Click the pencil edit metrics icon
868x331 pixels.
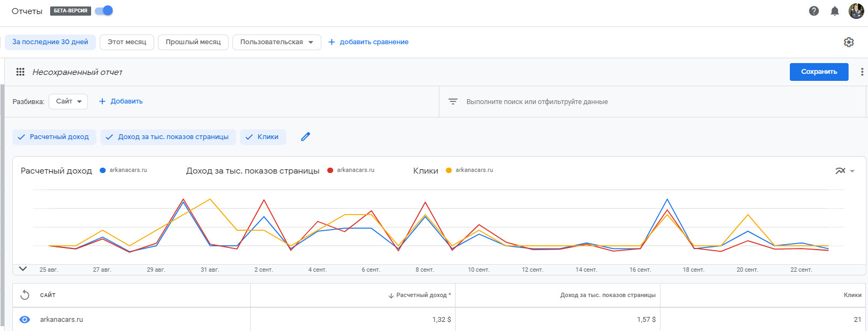point(306,137)
